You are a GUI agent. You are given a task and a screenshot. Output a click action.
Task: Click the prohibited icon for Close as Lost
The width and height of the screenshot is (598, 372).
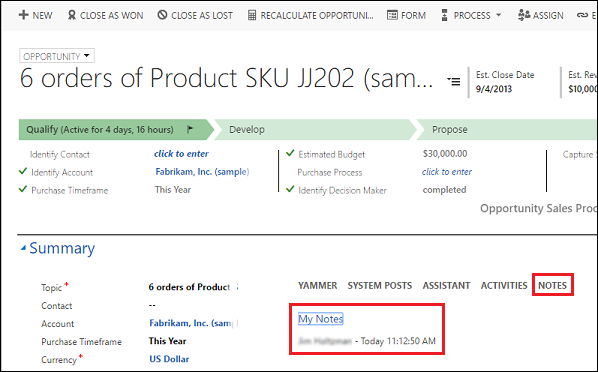tap(162, 15)
